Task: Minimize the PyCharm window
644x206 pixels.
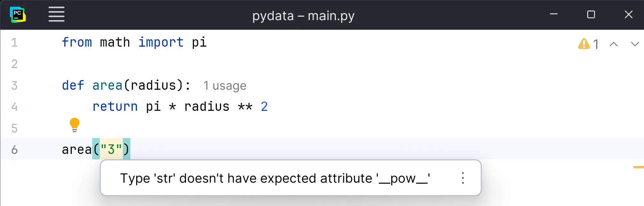Action: point(554,14)
